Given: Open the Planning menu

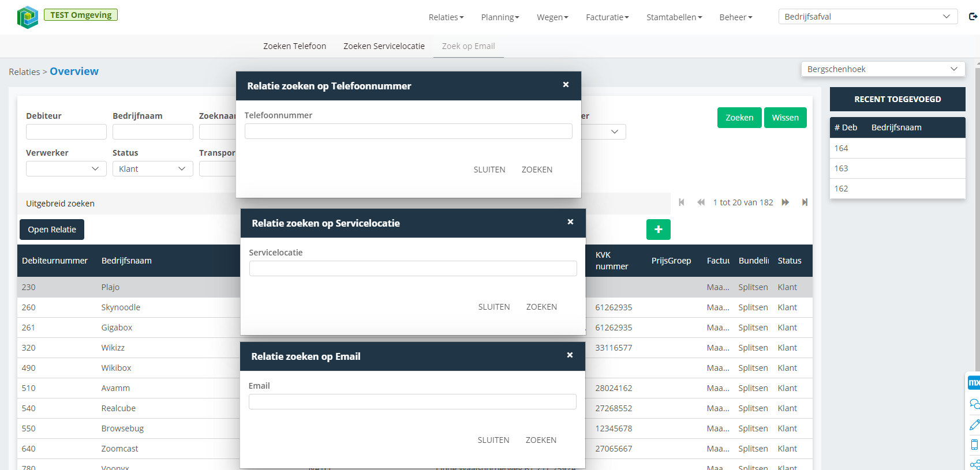Looking at the screenshot, I should click(500, 17).
